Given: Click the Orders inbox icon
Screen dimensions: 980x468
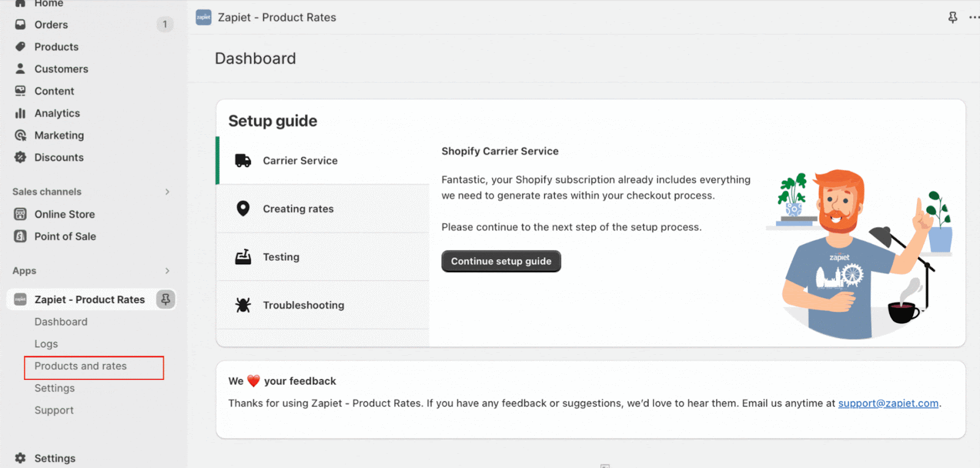Looking at the screenshot, I should click(x=20, y=25).
